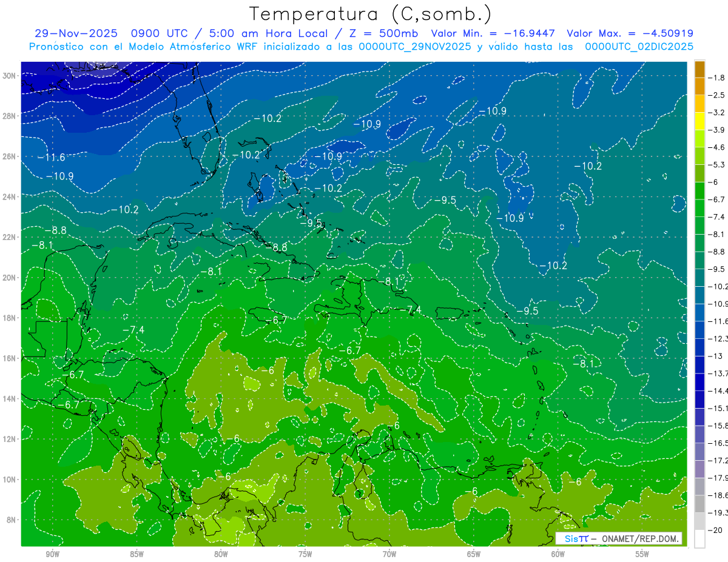Click the -11.6 contour label on the map
The height and width of the screenshot is (562, 728).
52,157
